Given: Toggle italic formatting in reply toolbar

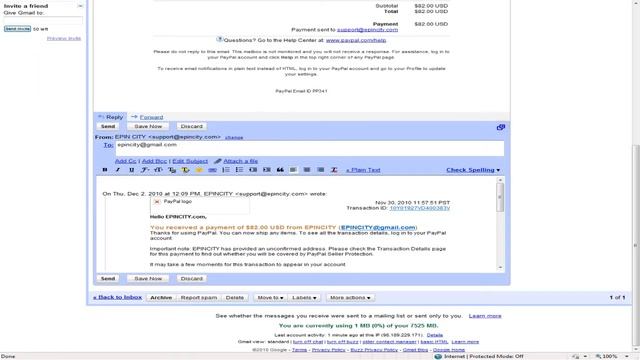Looking at the screenshot, I should [118, 170].
